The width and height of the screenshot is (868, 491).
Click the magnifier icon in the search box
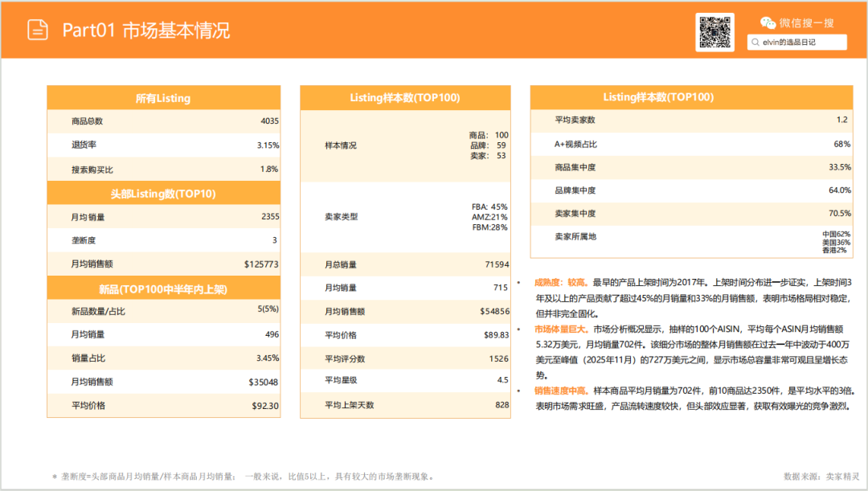click(755, 43)
